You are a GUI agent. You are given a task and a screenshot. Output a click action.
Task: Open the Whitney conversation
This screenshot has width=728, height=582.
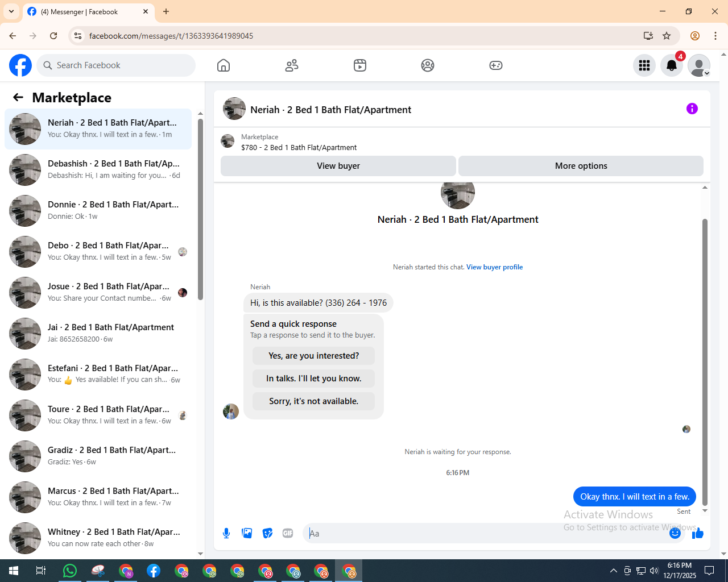[98, 538]
